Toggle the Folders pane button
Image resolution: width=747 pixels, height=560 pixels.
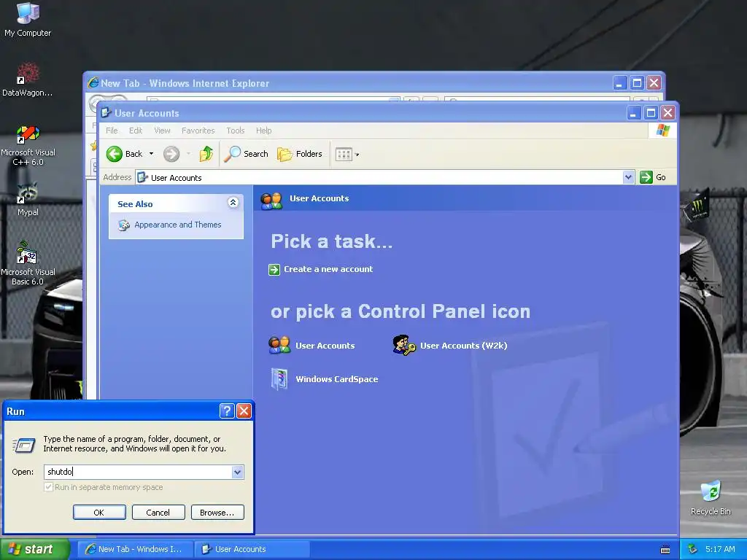point(300,154)
